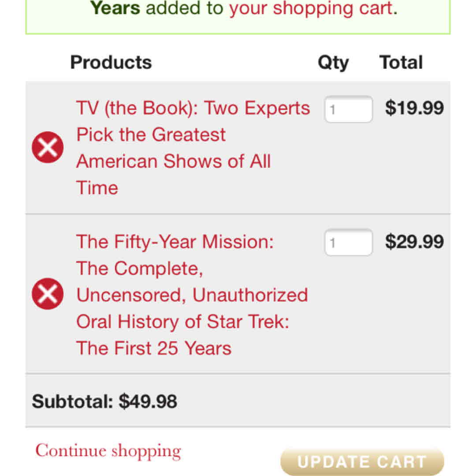476x476 pixels.
Task: Focus the quantity field for TV (the Book)
Action: [349, 109]
